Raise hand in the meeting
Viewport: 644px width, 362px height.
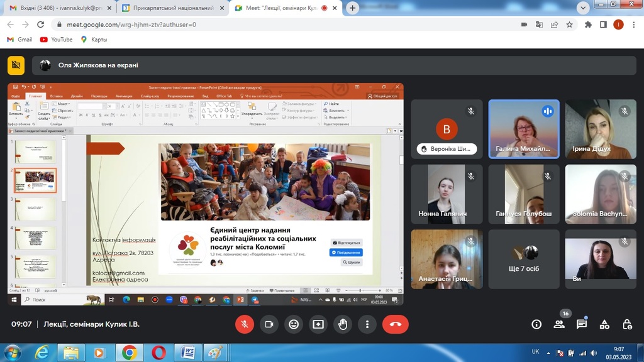click(343, 324)
